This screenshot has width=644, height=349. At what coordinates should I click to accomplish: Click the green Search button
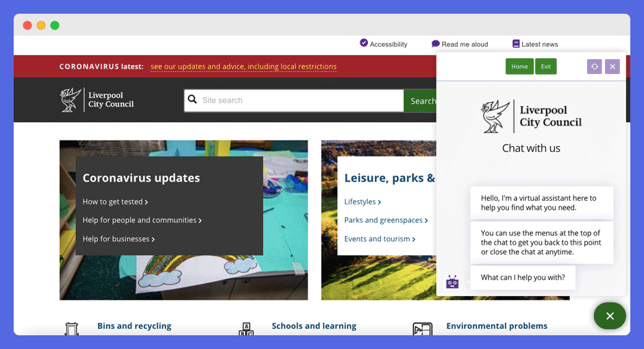coord(420,101)
